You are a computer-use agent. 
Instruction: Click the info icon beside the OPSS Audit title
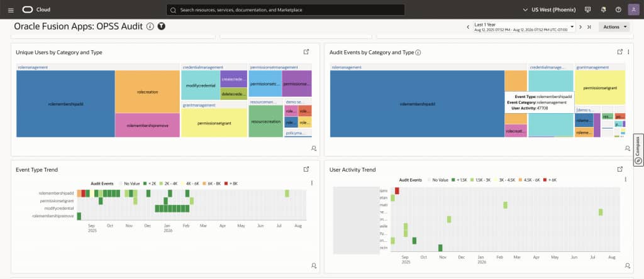(x=150, y=26)
